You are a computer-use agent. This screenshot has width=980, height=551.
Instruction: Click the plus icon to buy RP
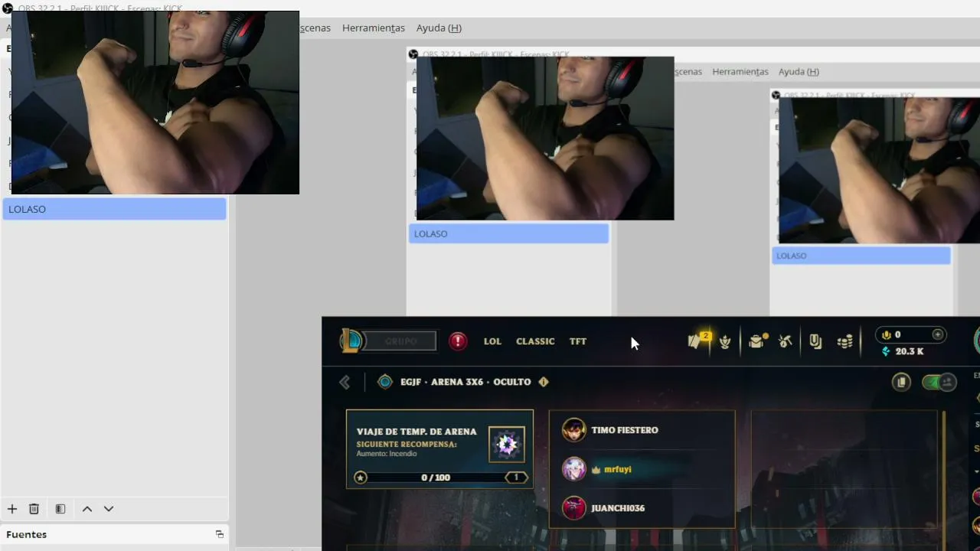(938, 334)
